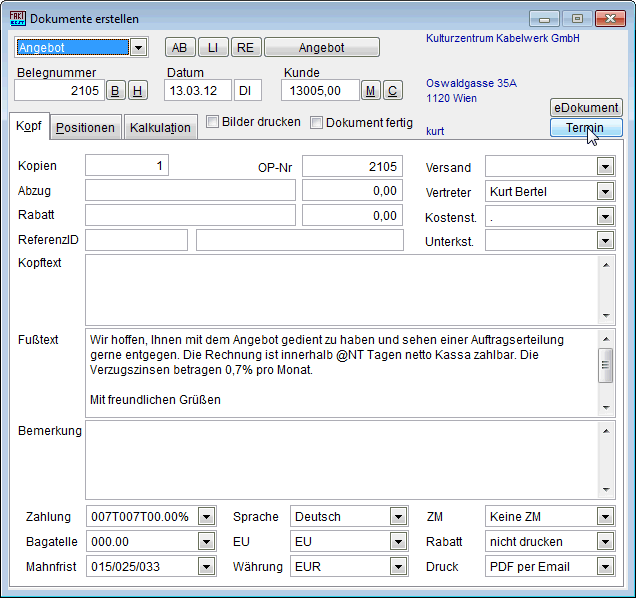Click the blue 'kurt' text
This screenshot has width=636, height=598.
click(435, 131)
